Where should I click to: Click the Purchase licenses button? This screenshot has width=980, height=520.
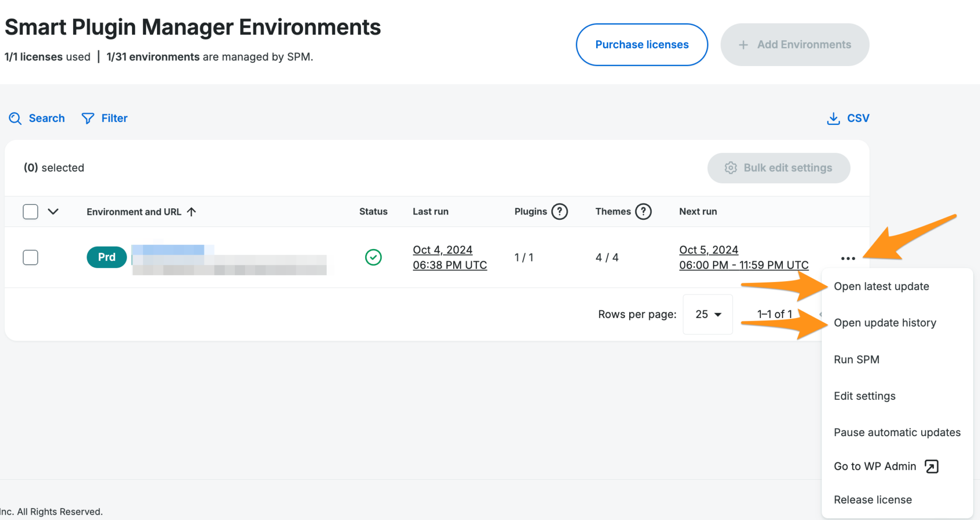point(642,44)
